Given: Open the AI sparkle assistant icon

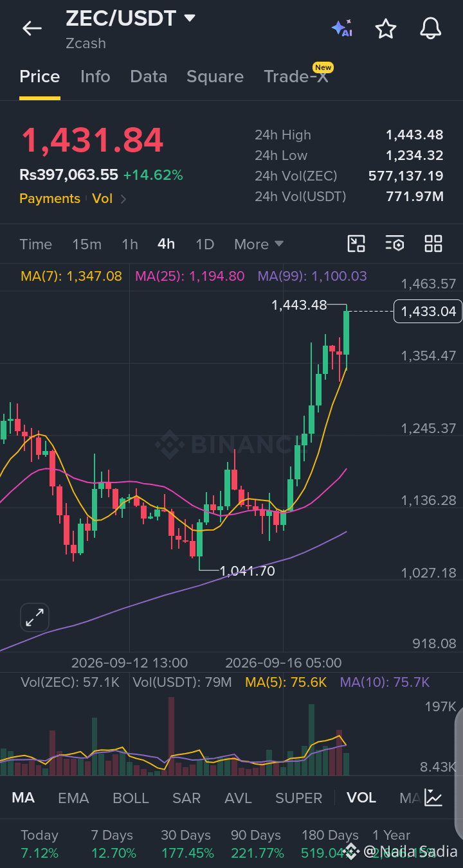Looking at the screenshot, I should point(342,28).
